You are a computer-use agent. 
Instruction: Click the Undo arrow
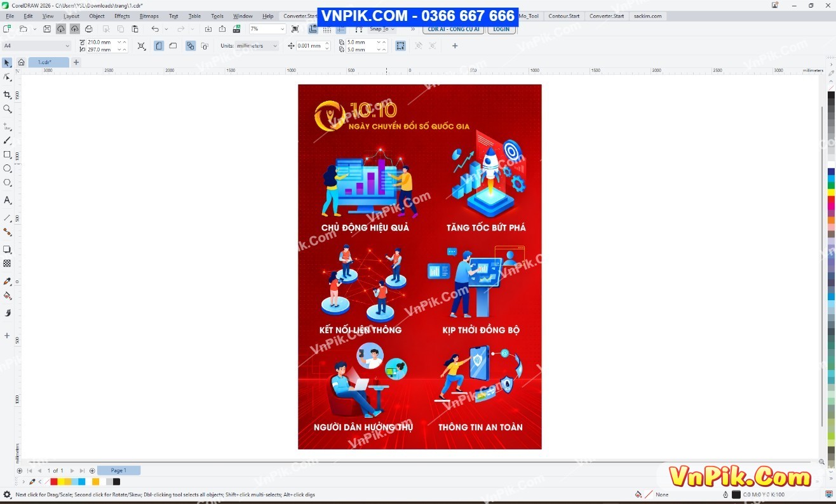tap(154, 29)
